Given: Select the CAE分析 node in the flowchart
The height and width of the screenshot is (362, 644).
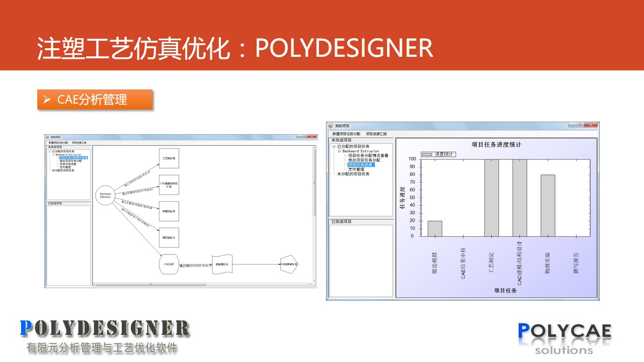Looking at the screenshot, I should [x=169, y=264].
